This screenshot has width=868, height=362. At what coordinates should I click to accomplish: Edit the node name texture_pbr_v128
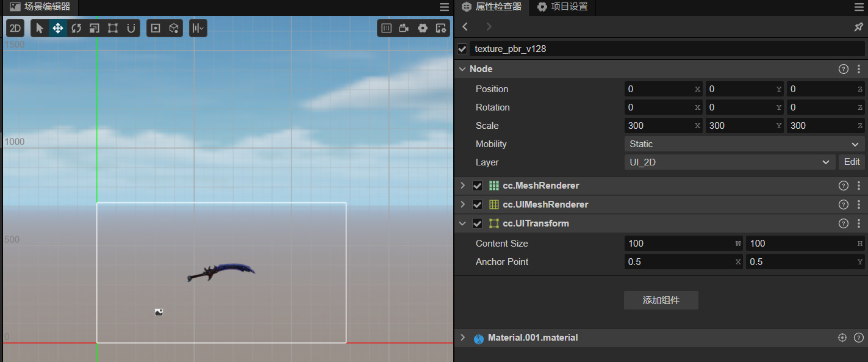(x=667, y=49)
